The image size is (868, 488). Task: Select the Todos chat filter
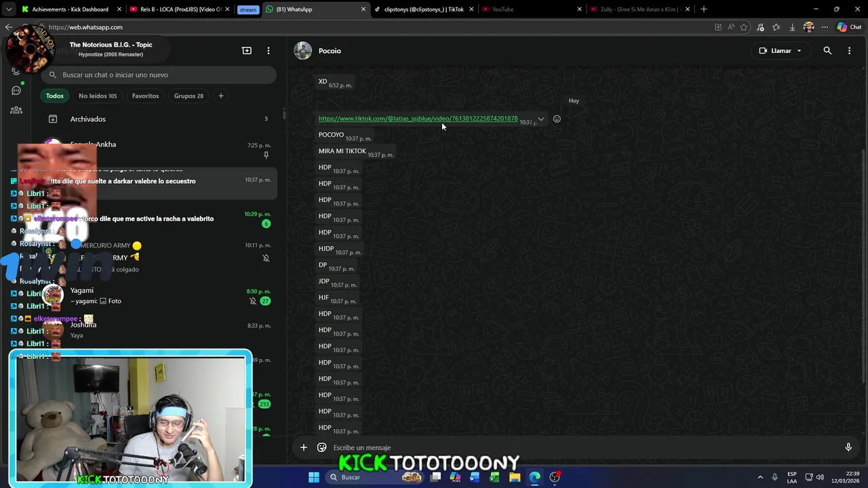[54, 96]
